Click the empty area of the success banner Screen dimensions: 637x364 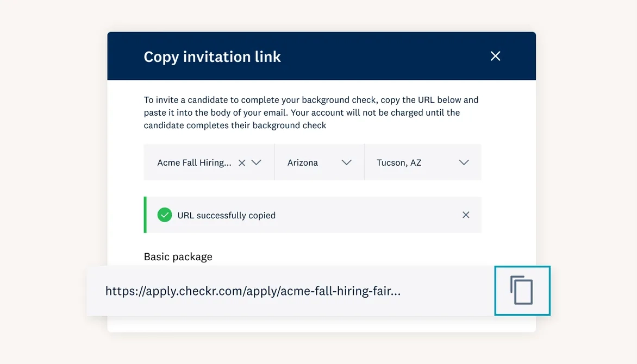click(x=366, y=215)
